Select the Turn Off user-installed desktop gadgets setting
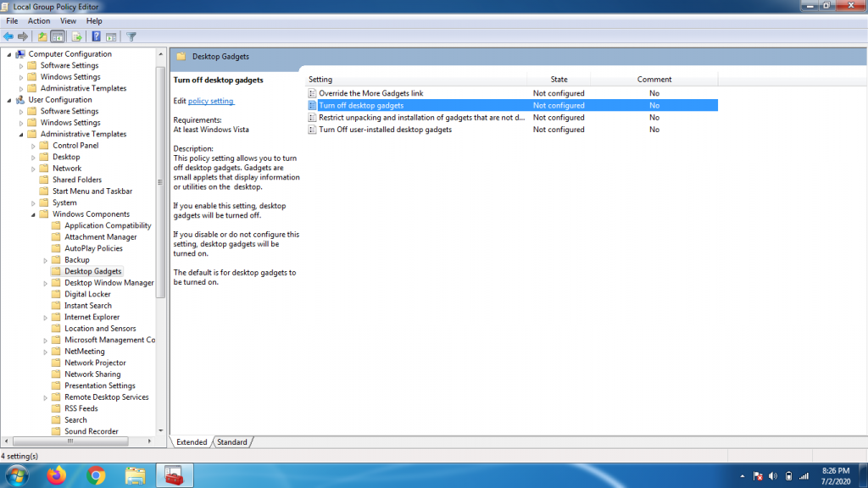Screen dimensions: 868x488 (383, 129)
